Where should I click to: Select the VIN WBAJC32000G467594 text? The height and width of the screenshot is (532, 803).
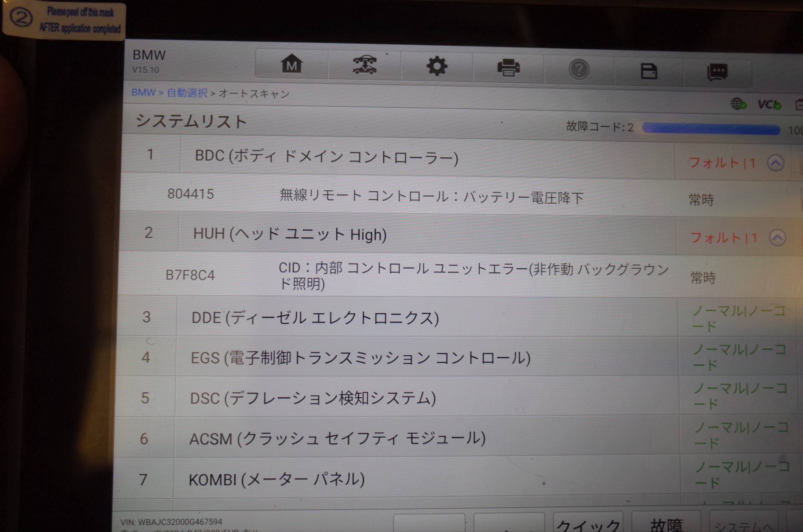tap(171, 522)
